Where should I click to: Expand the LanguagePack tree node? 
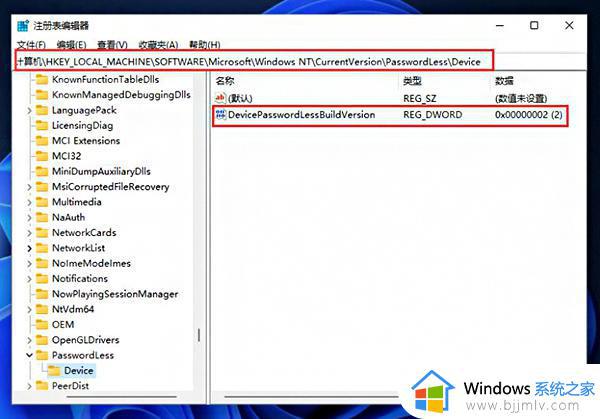pos(29,111)
